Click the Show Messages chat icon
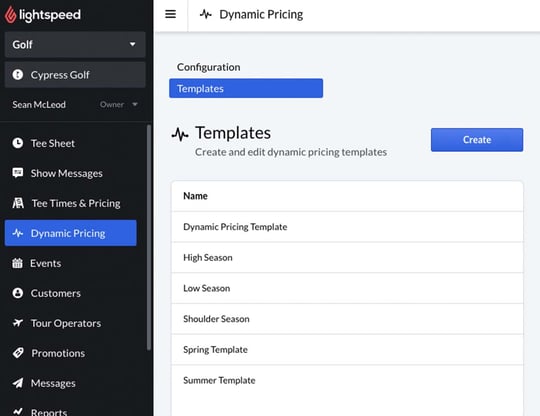Viewport: 540px width, 416px height. (x=18, y=173)
